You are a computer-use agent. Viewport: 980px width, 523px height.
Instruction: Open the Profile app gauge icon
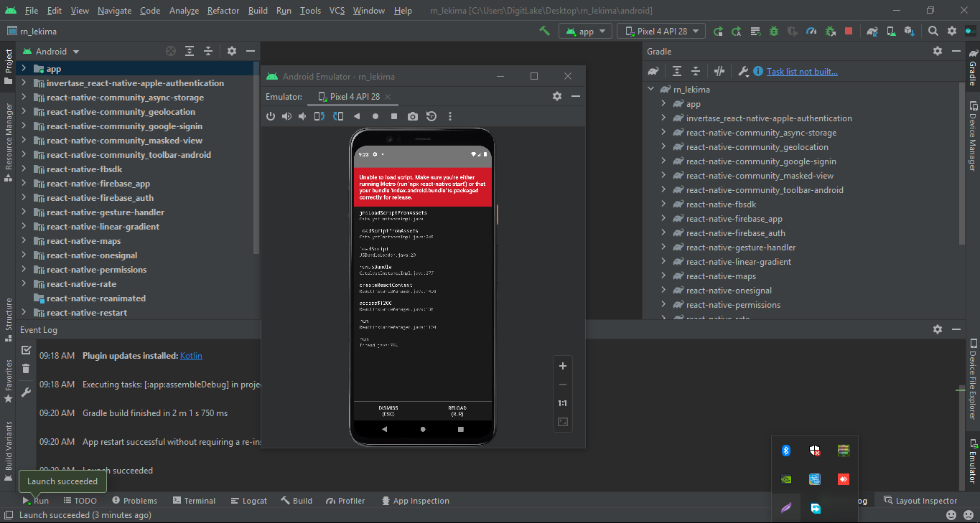(811, 31)
